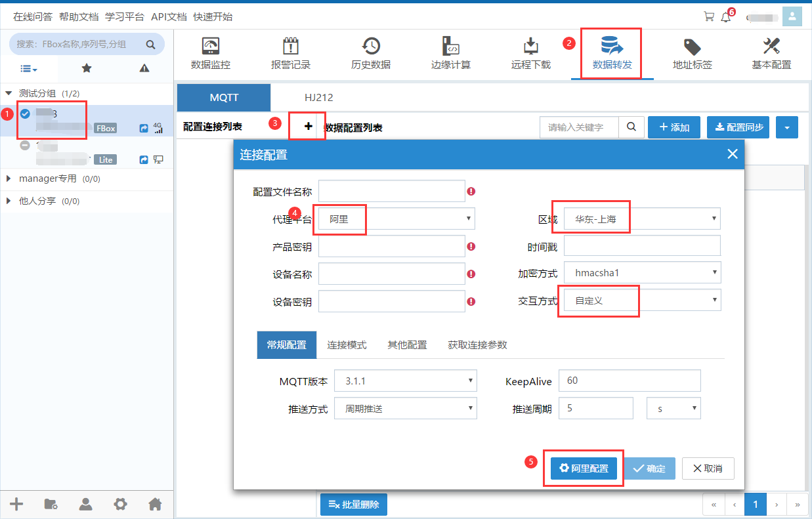Click the 阿里配置 button
This screenshot has width=812, height=519.
point(584,468)
